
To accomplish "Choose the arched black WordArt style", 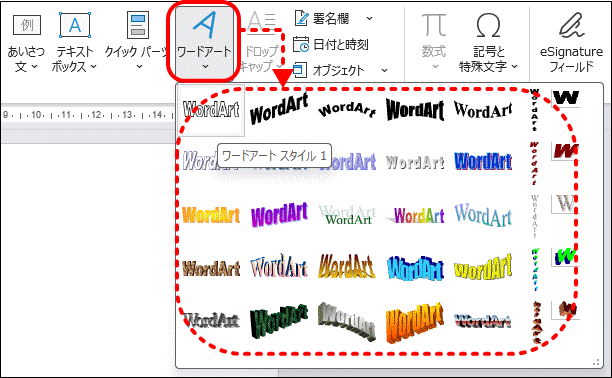I will point(347,110).
